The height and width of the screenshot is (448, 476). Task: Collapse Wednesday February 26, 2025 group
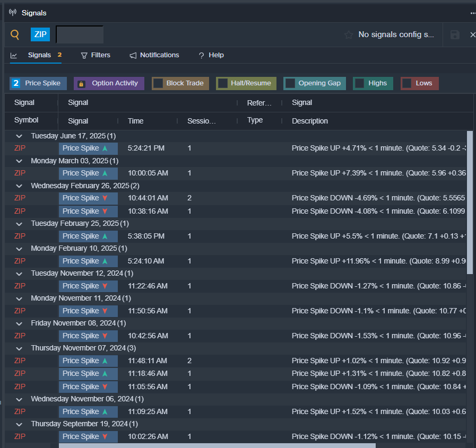(x=19, y=186)
